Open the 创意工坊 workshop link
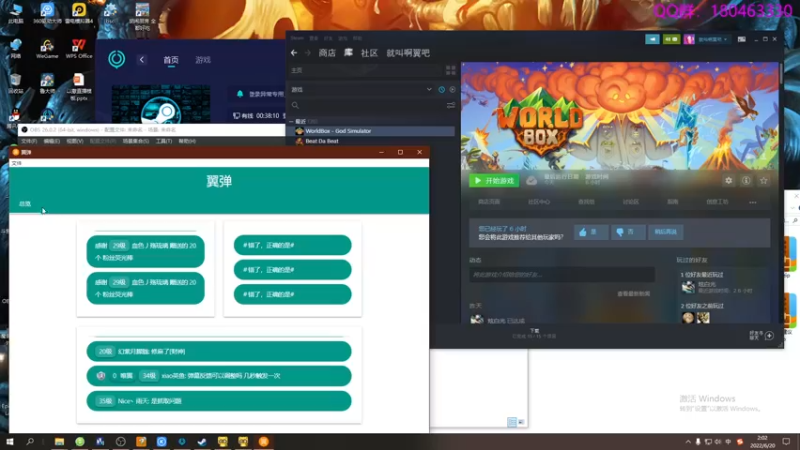 pos(717,202)
